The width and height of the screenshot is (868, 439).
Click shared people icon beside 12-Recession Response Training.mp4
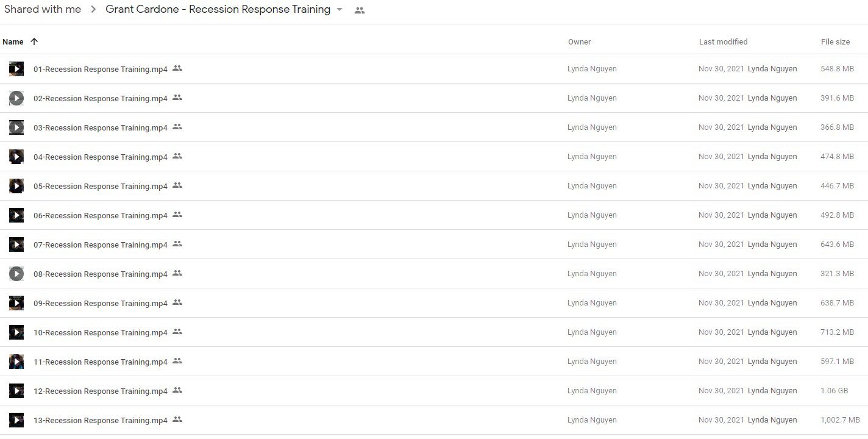coord(177,390)
